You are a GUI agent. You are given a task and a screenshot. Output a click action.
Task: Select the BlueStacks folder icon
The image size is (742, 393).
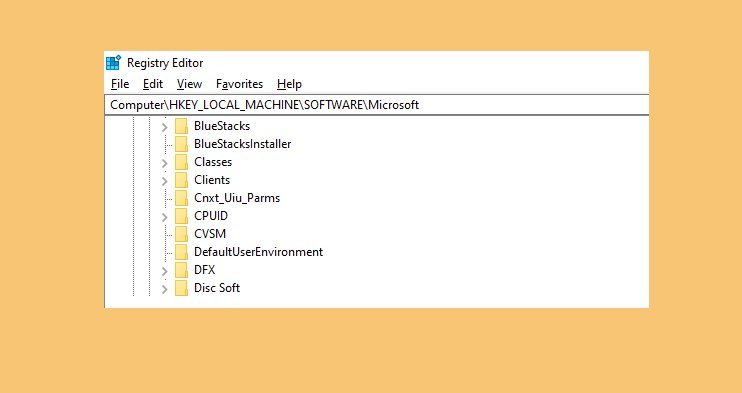tap(181, 126)
